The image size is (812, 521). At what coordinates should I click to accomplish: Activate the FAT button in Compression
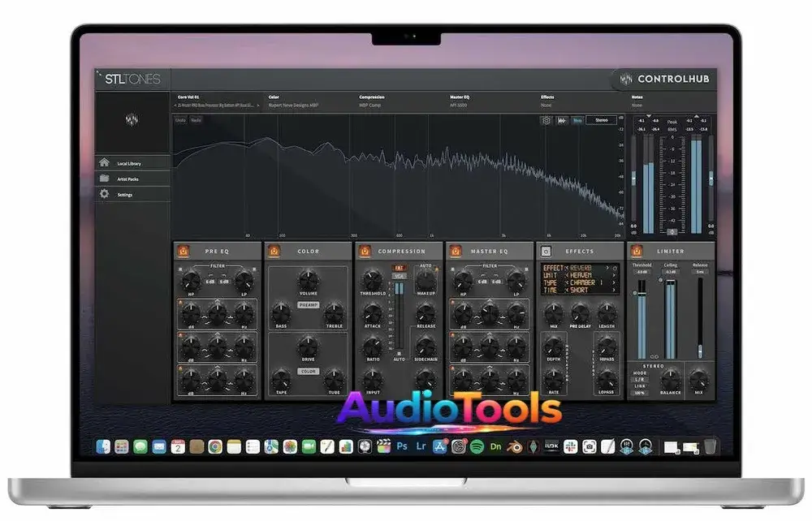point(400,266)
